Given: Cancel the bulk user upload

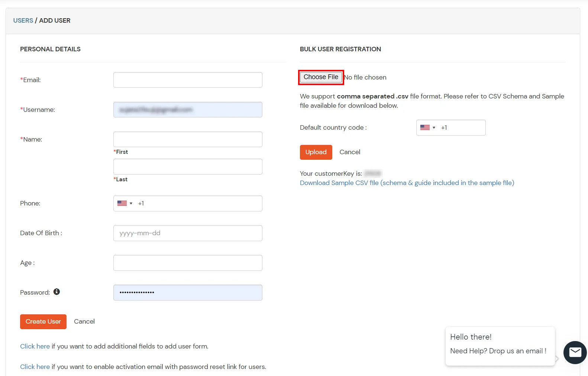Looking at the screenshot, I should [x=350, y=152].
